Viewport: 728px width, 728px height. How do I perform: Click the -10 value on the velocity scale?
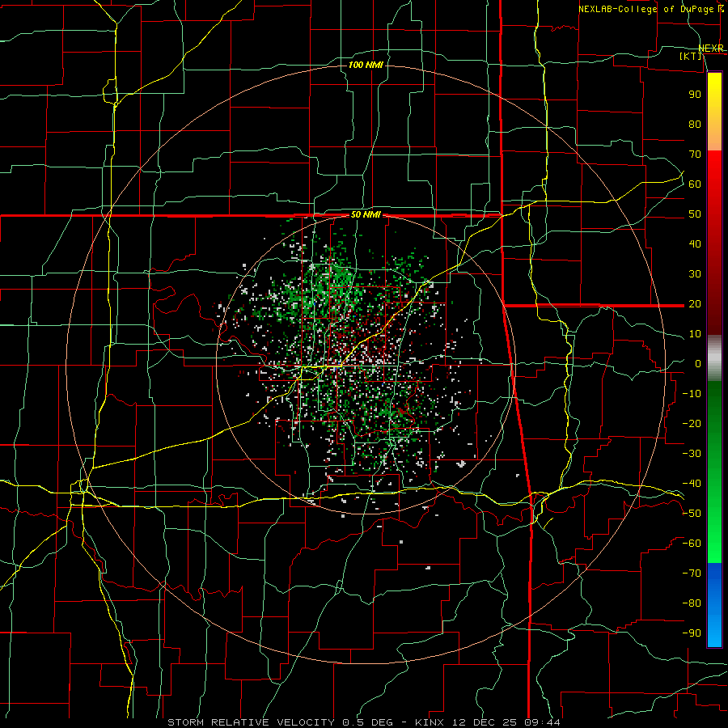[x=692, y=394]
